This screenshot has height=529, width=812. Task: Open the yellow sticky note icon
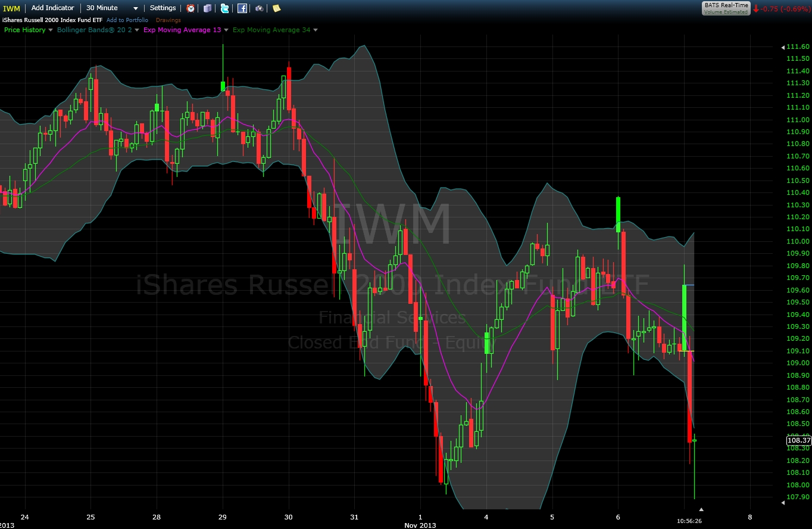coord(276,8)
